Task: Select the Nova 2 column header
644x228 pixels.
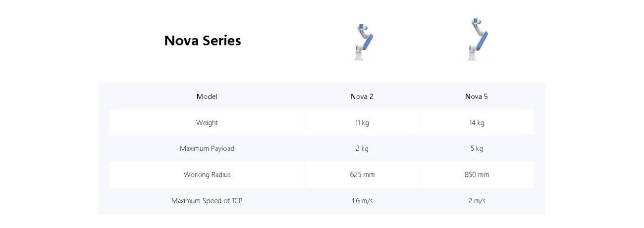Action: 362,96
